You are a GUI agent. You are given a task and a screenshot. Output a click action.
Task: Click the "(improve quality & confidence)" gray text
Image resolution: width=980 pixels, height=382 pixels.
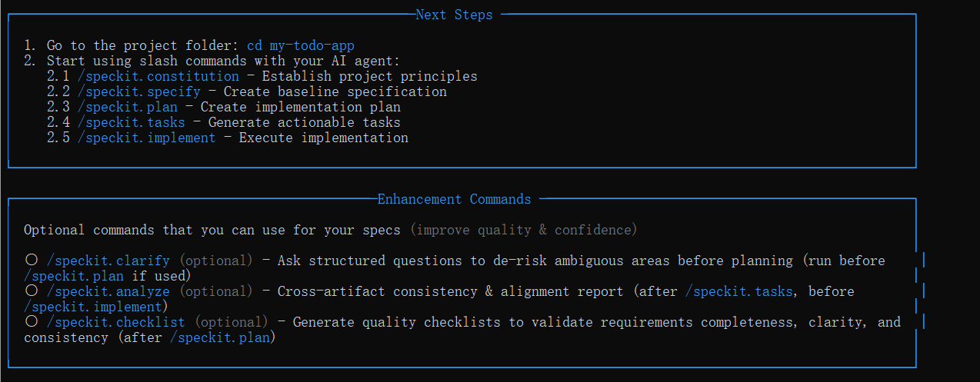click(523, 230)
